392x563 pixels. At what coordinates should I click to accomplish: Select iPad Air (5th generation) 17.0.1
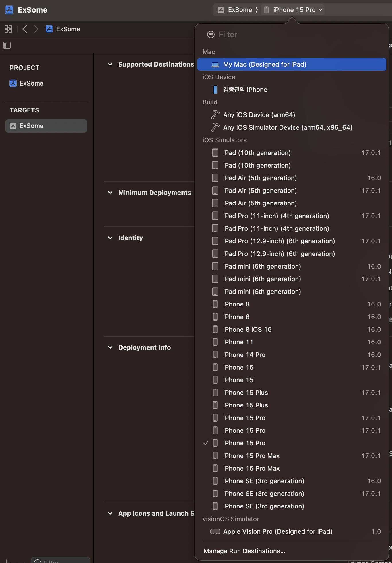(292, 191)
